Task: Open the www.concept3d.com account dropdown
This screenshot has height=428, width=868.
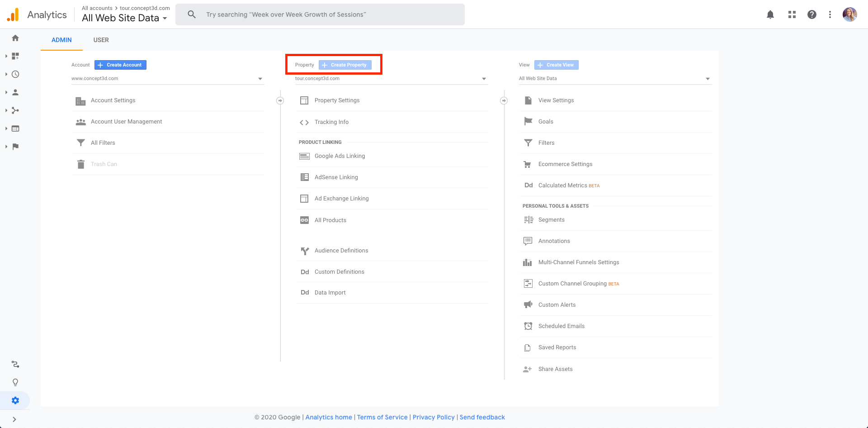Action: point(168,79)
